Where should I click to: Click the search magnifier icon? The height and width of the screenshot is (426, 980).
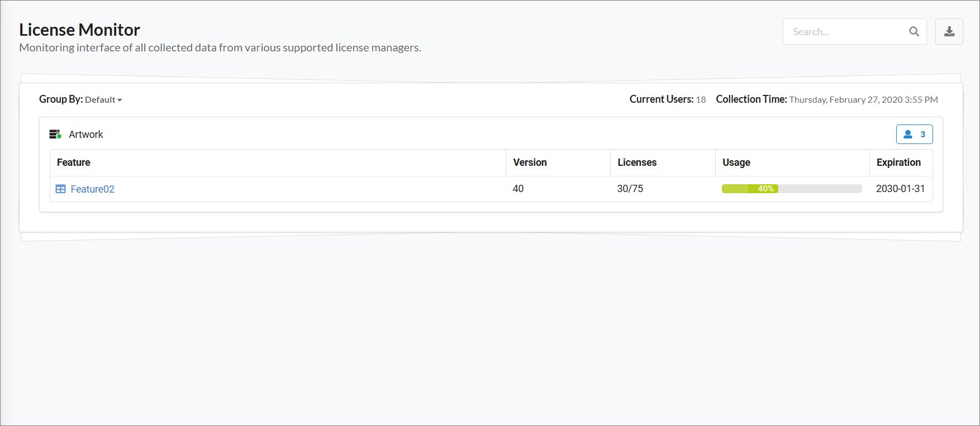(x=914, y=32)
